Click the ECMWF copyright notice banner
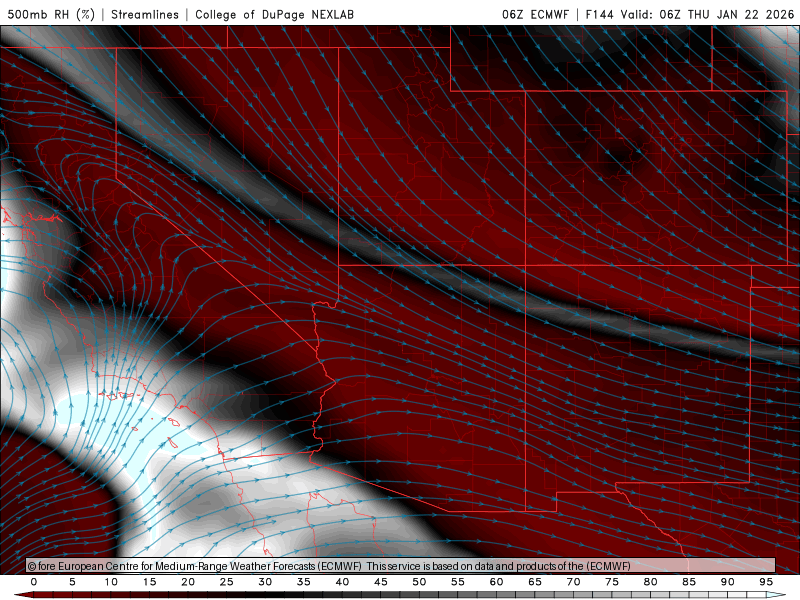The height and width of the screenshot is (600, 800). point(401,565)
